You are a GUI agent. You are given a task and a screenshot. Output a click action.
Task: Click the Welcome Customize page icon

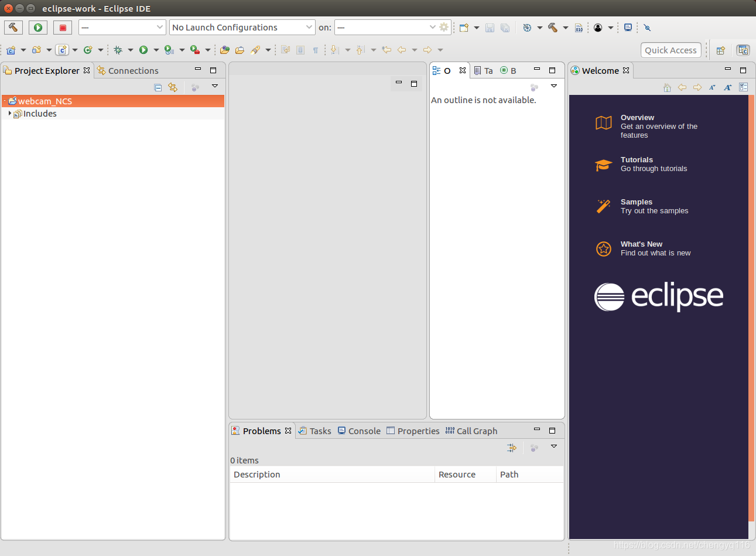[x=743, y=87]
